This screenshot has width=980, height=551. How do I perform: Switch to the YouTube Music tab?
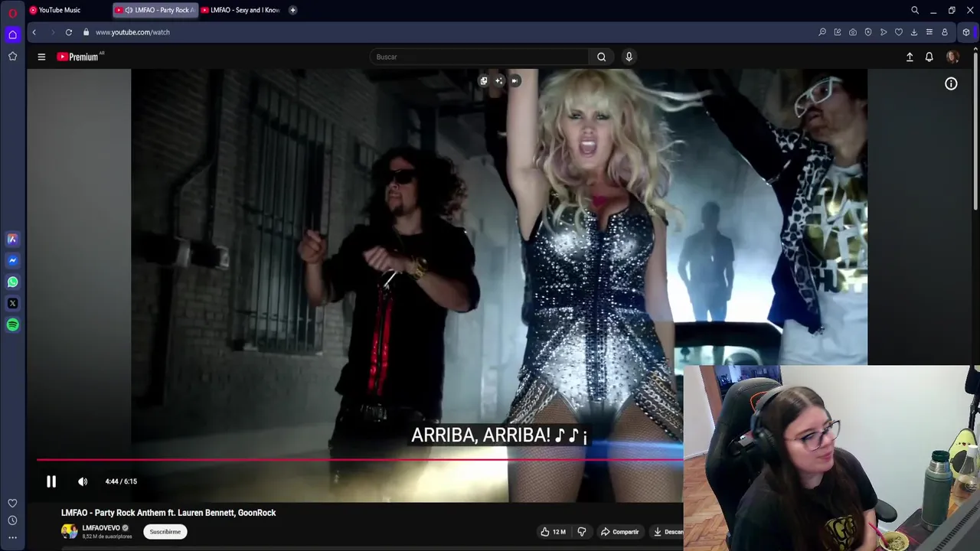click(x=59, y=10)
